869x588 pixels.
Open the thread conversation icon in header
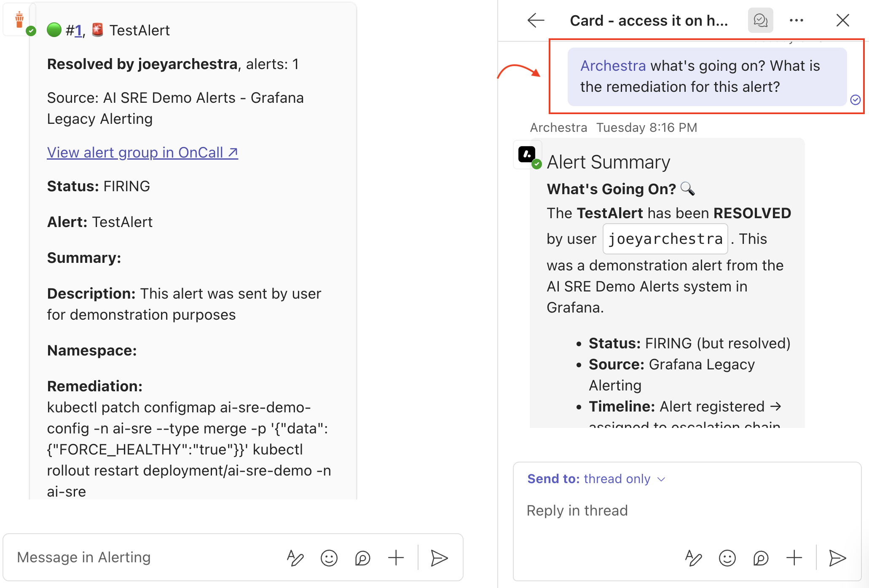click(760, 20)
